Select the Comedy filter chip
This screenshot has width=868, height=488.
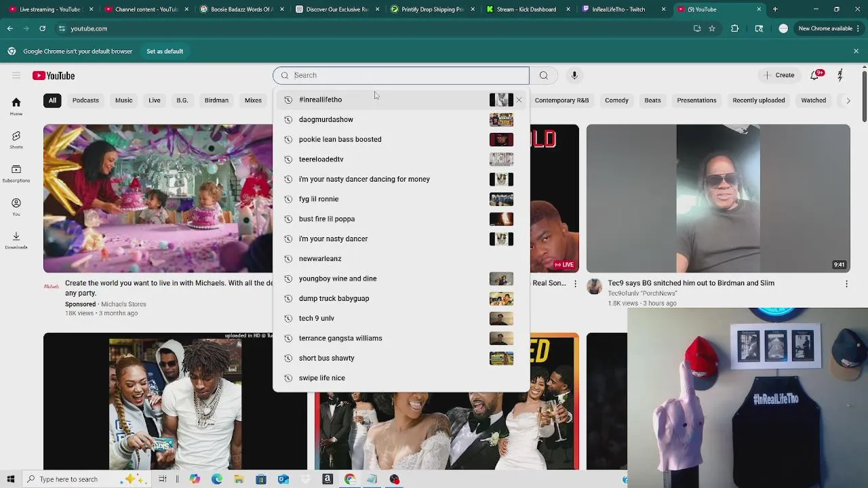616,100
